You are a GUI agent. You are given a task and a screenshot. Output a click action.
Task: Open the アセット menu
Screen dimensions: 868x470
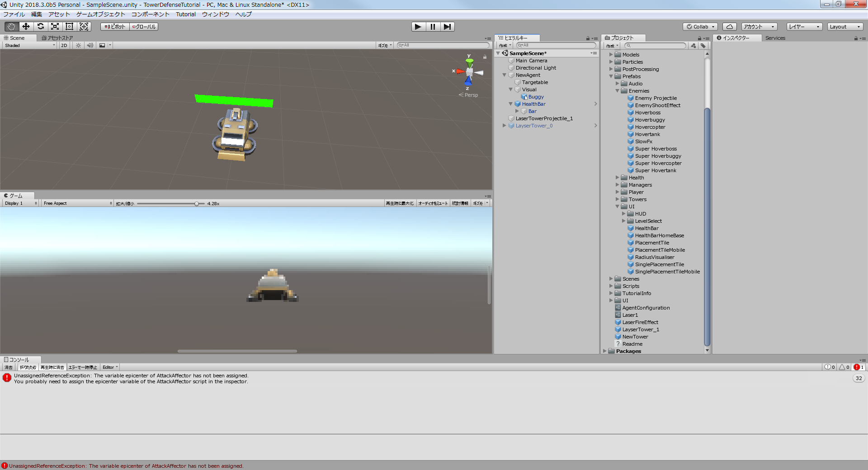click(59, 14)
